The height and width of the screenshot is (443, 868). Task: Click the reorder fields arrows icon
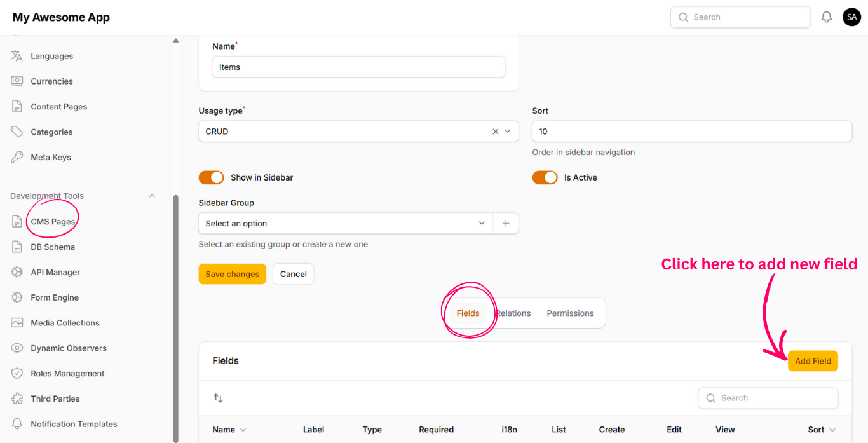point(218,398)
